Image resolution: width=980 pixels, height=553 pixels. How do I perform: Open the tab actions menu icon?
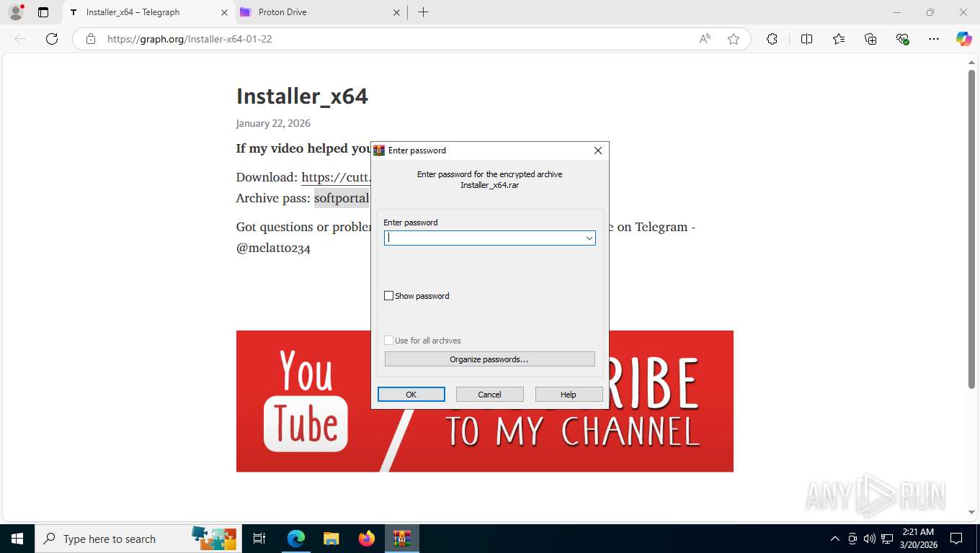click(43, 12)
